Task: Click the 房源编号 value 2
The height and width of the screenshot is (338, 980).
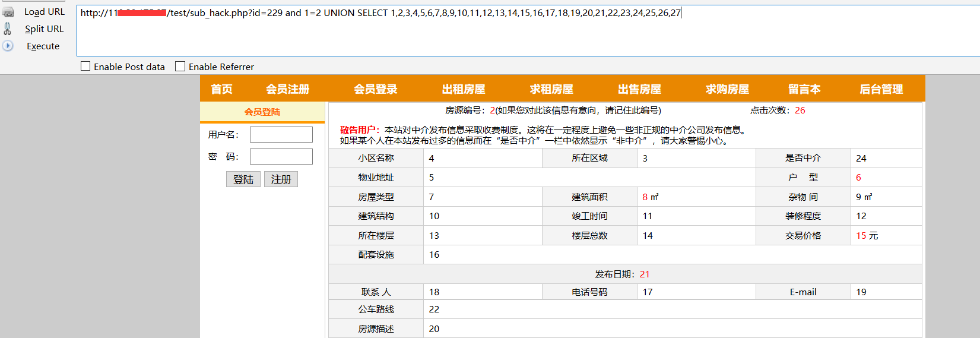Action: coord(492,110)
